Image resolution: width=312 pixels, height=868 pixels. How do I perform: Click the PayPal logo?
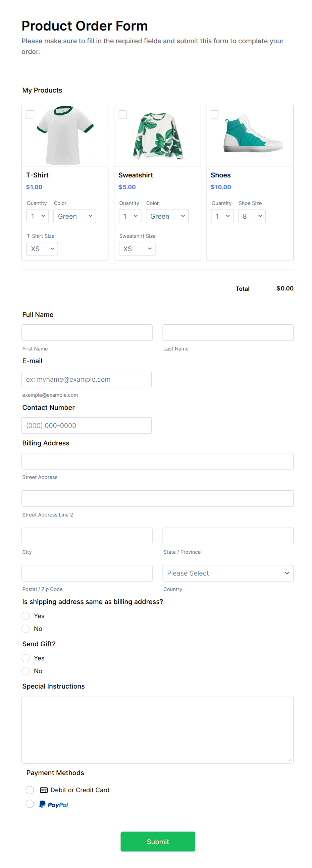coord(54,804)
